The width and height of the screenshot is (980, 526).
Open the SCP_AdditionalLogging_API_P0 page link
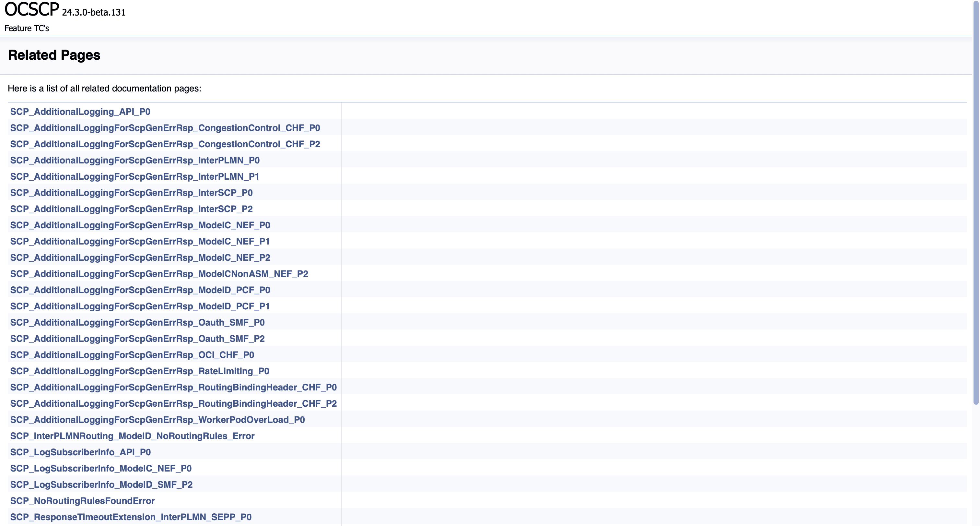tap(80, 112)
